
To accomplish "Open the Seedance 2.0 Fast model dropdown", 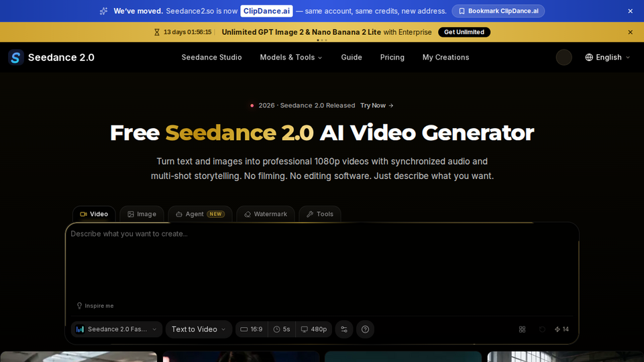I will pos(117,329).
